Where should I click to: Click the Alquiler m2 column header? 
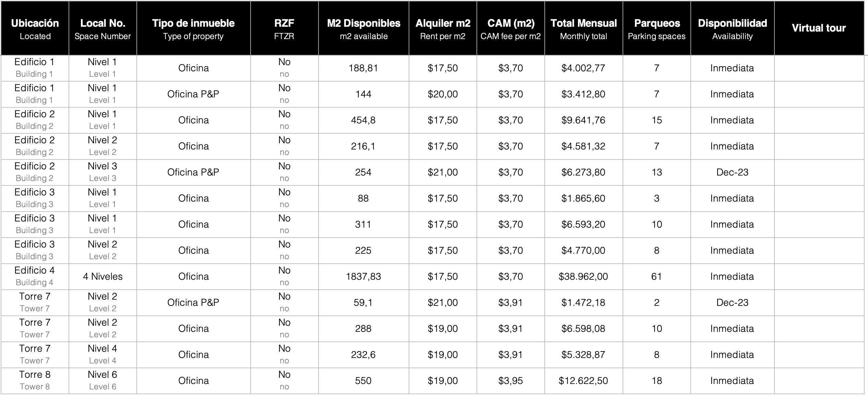pyautogui.click(x=443, y=28)
